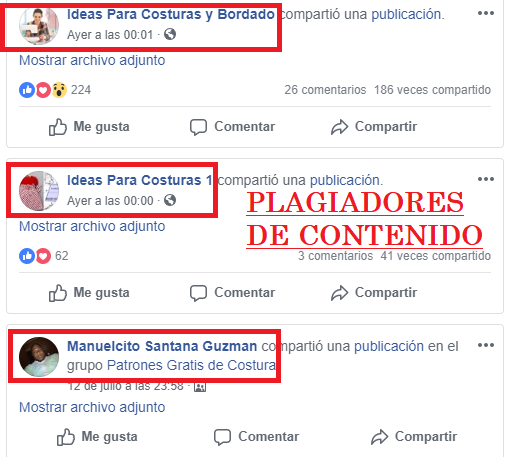Click group members icon beside 12 de julio timestamp
Viewport: 508px width, 457px height.
(x=200, y=387)
